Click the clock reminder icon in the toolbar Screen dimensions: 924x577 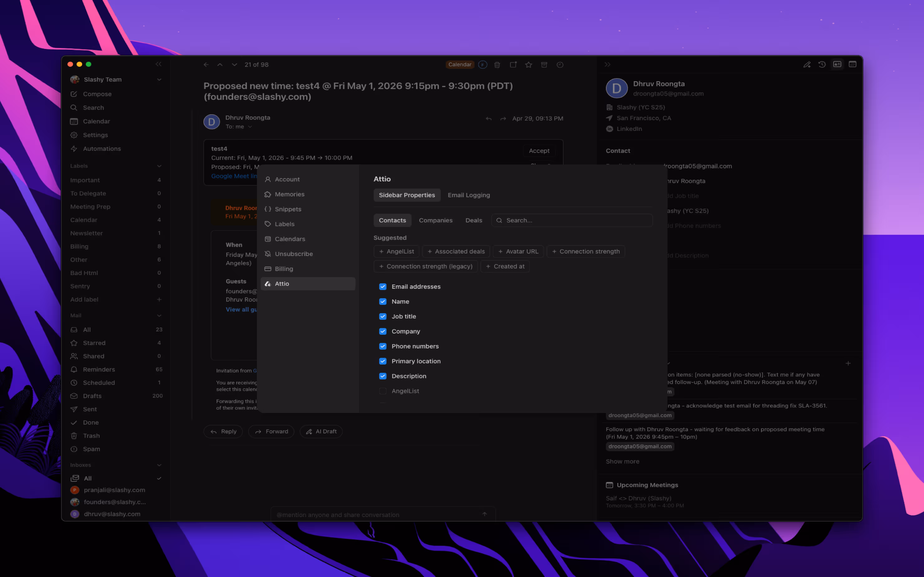point(560,65)
